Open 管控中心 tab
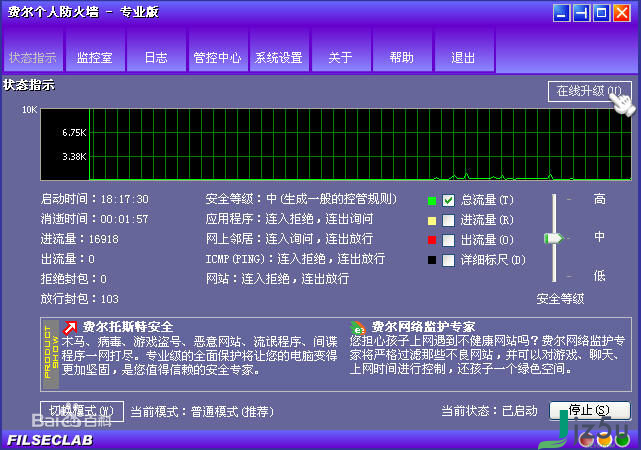641x450 pixels. tap(217, 50)
